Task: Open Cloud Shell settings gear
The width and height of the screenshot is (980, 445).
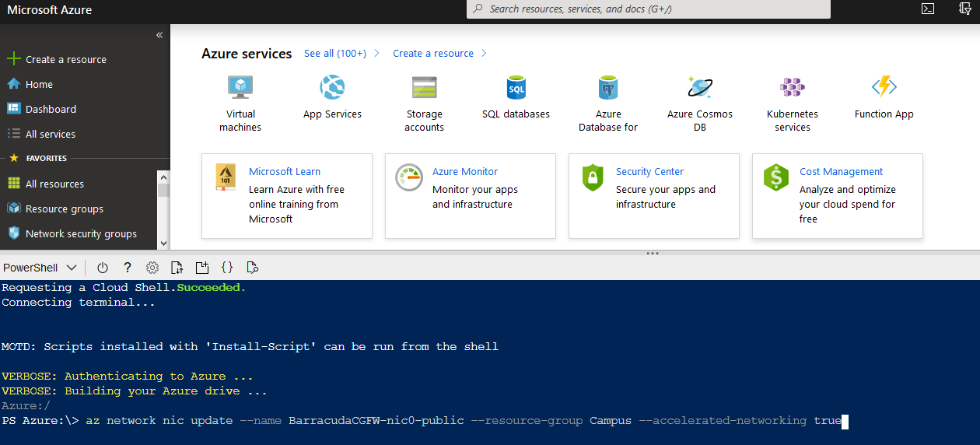Action: point(152,268)
